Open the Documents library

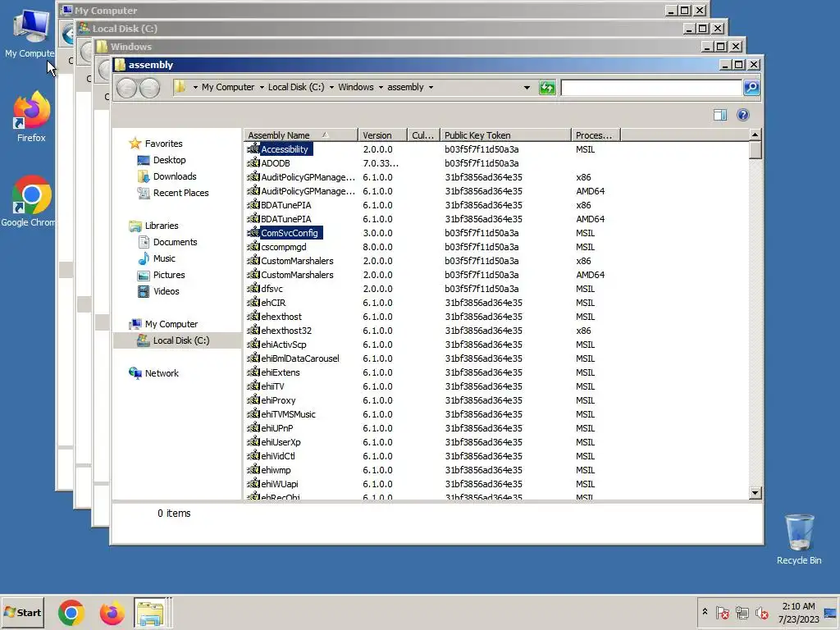[x=175, y=242]
